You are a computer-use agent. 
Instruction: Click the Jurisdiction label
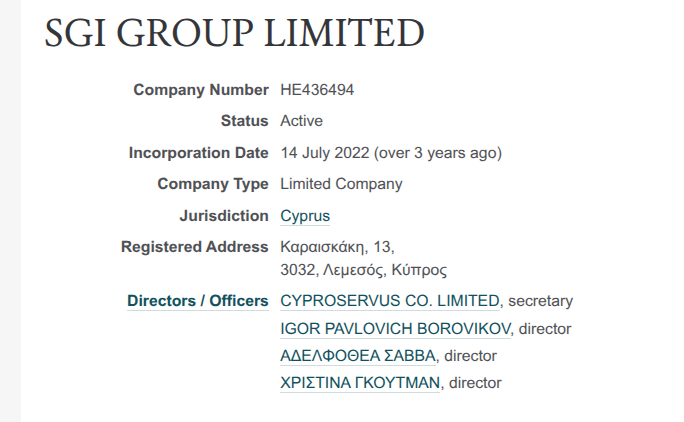coord(223,216)
